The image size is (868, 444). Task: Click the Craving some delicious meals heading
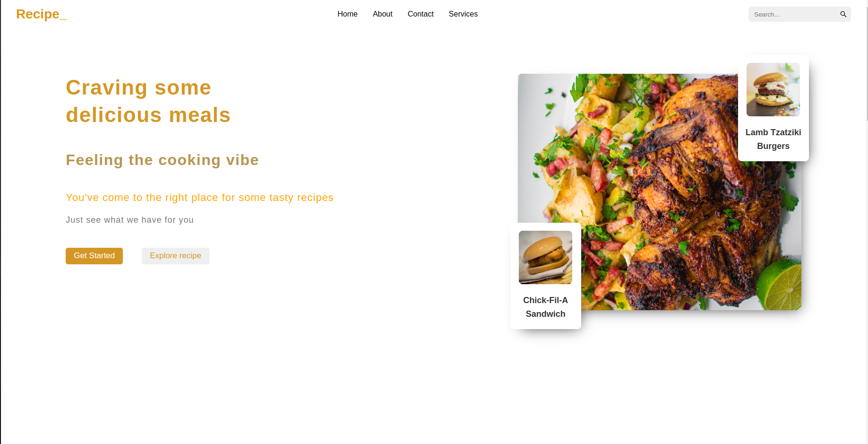pyautogui.click(x=148, y=101)
